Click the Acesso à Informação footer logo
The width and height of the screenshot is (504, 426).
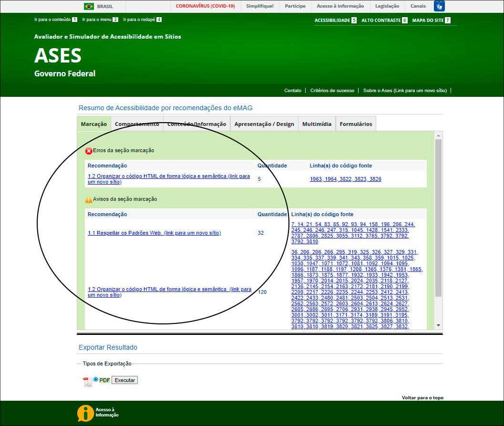click(x=86, y=413)
